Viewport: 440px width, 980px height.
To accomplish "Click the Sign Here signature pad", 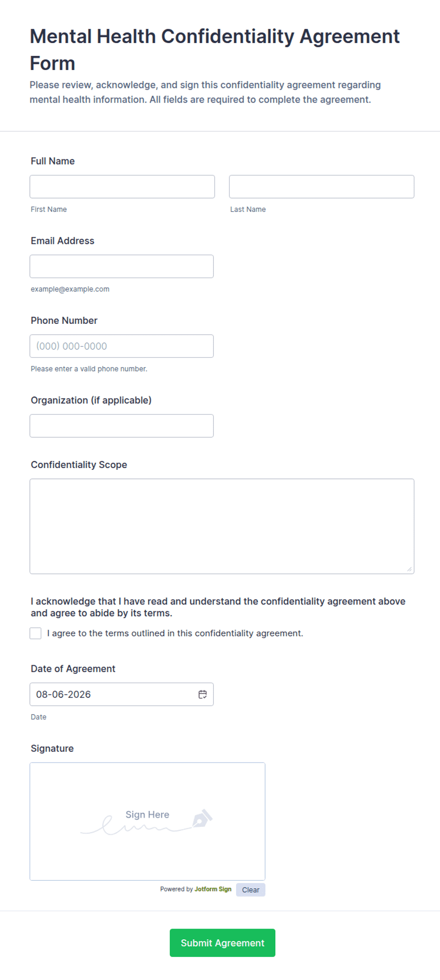I will pyautogui.click(x=148, y=821).
